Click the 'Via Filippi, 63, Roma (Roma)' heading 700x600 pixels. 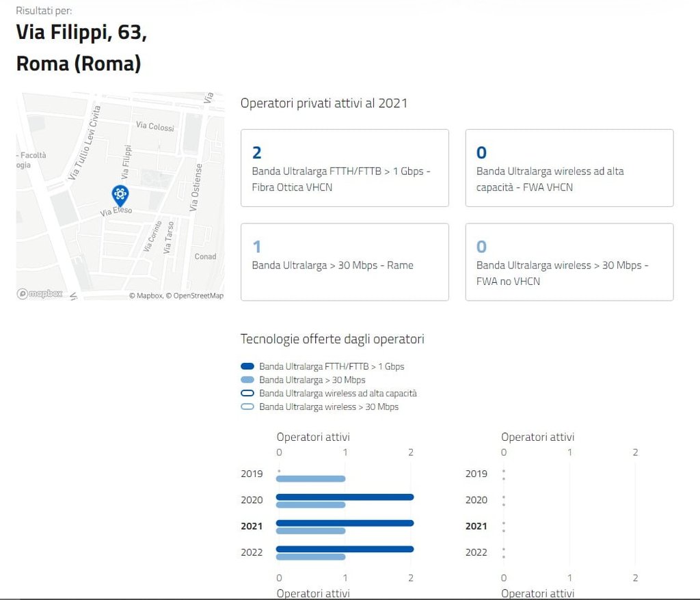[82, 48]
